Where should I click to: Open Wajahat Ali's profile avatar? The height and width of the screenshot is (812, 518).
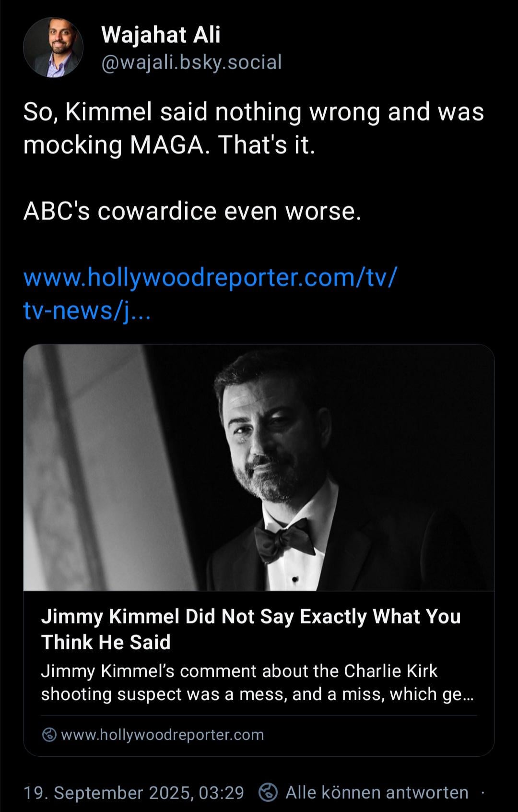pos(53,47)
